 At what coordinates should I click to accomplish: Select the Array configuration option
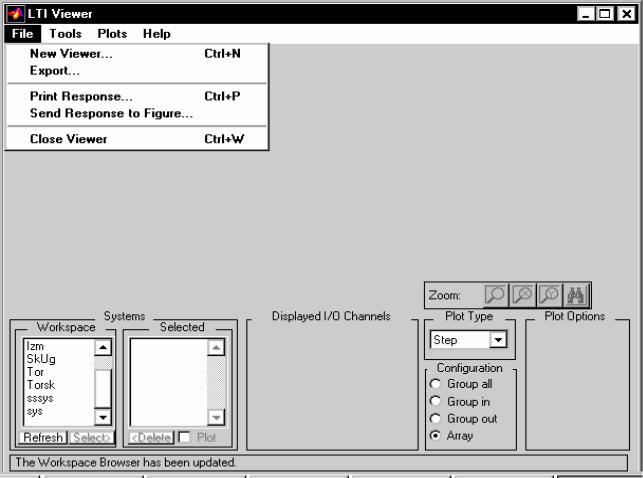(x=451, y=435)
